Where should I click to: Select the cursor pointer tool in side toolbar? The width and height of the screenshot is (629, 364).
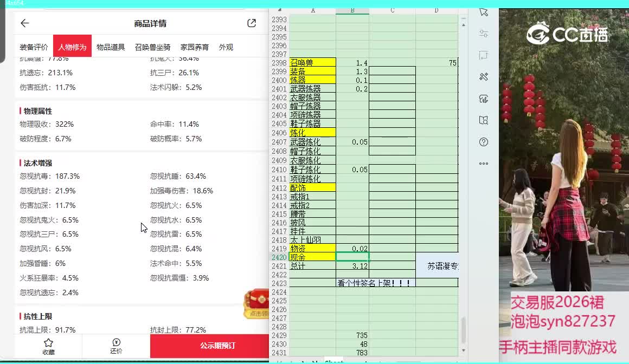pyautogui.click(x=484, y=12)
